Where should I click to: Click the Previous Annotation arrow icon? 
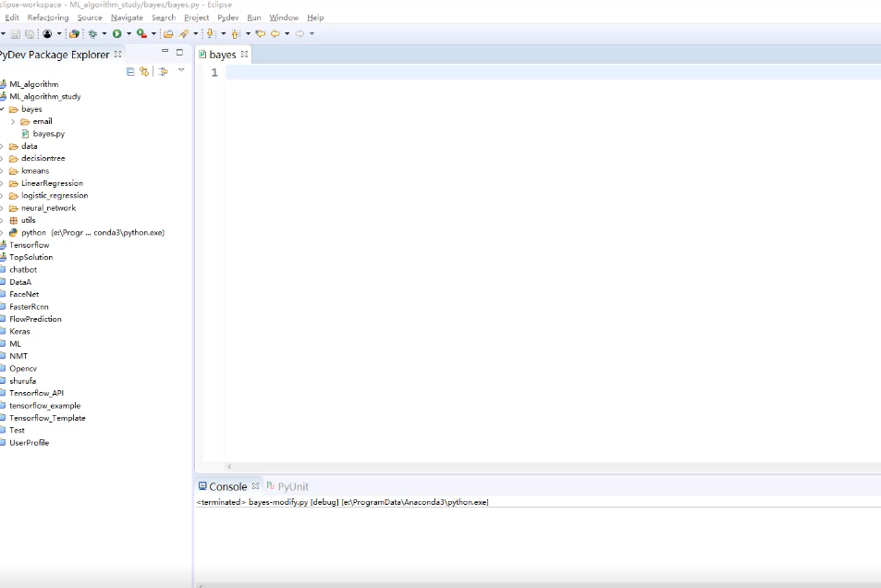tap(236, 34)
